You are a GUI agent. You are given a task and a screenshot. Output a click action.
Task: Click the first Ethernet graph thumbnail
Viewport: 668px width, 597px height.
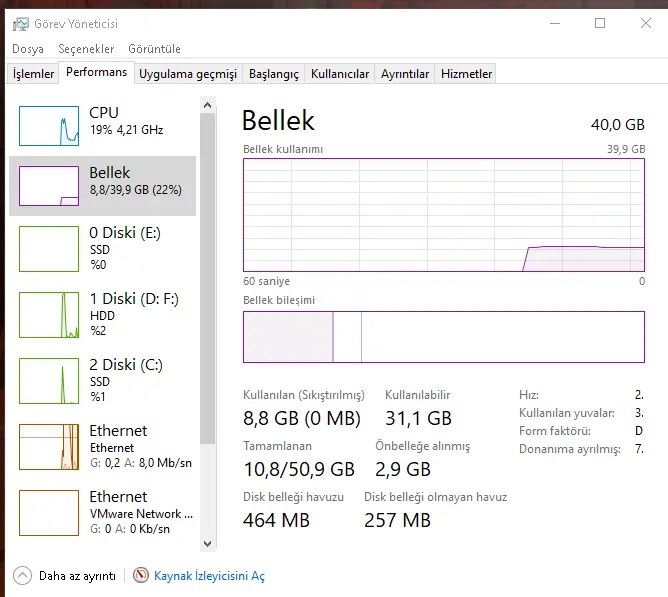[49, 447]
